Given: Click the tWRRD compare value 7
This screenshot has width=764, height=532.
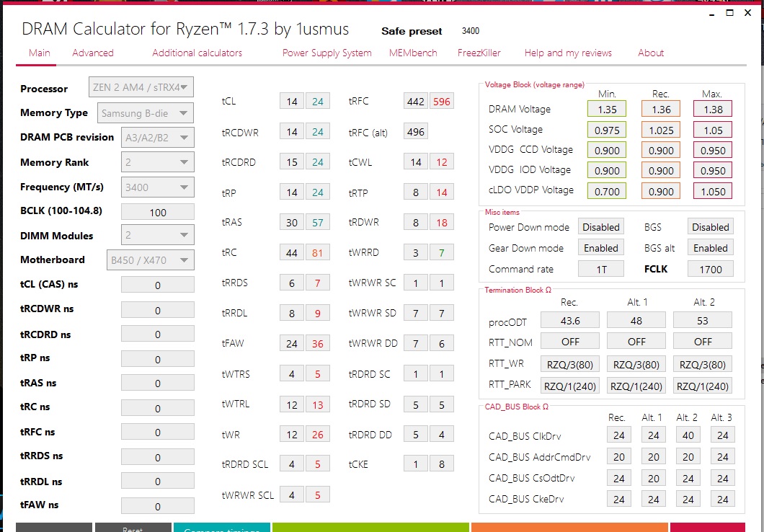Looking at the screenshot, I should (x=441, y=252).
